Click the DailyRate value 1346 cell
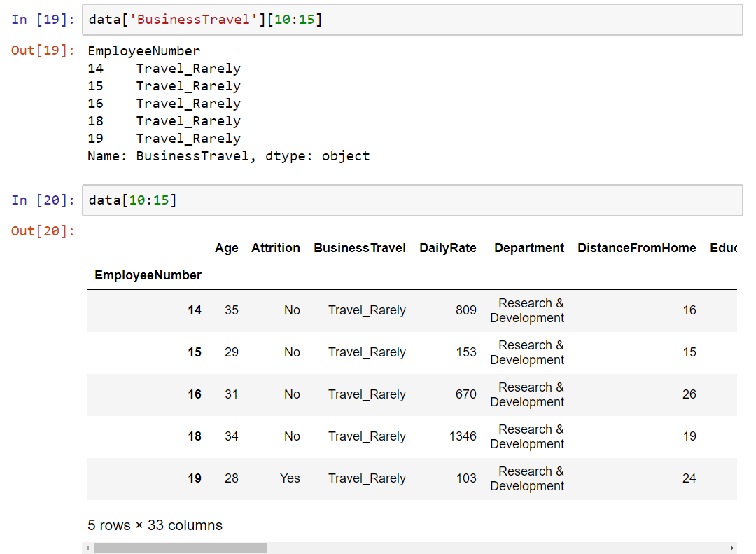Image resolution: width=756 pixels, height=554 pixels. click(463, 436)
